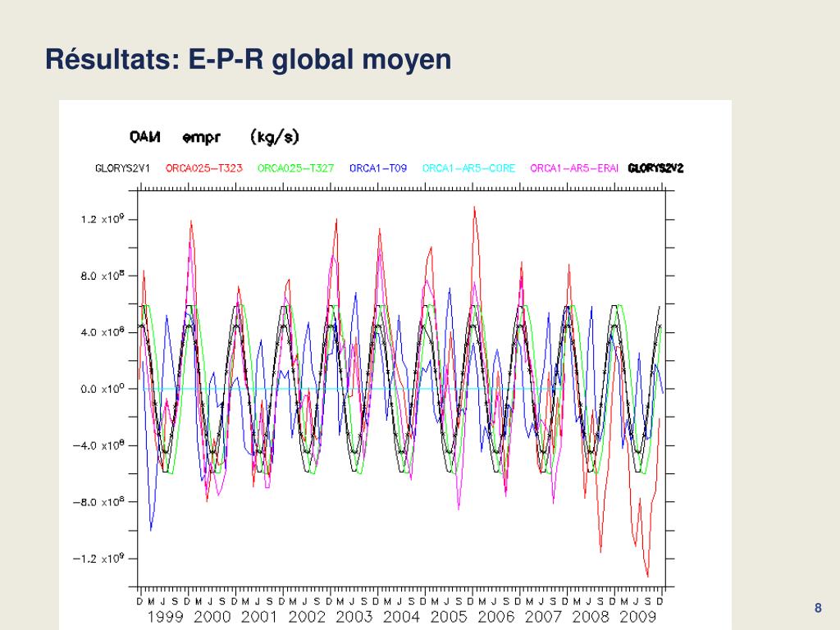Image resolution: width=840 pixels, height=630 pixels.
Task: Click the 'OAM' chart heading text
Action: coord(144,137)
